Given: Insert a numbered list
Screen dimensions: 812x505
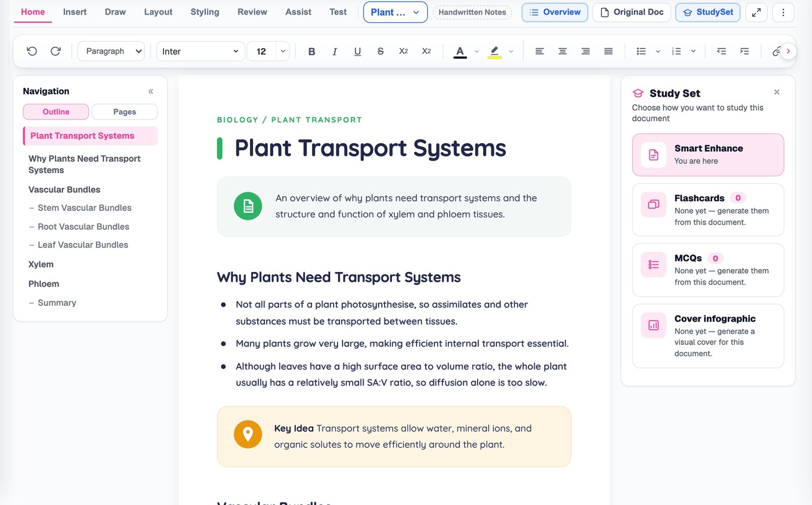Looking at the screenshot, I should 676,51.
